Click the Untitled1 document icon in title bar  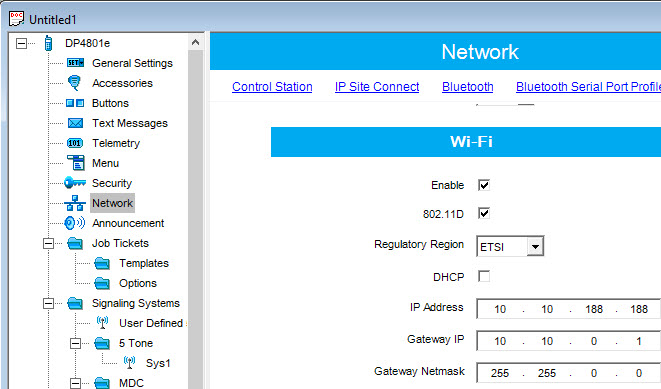pyautogui.click(x=16, y=19)
